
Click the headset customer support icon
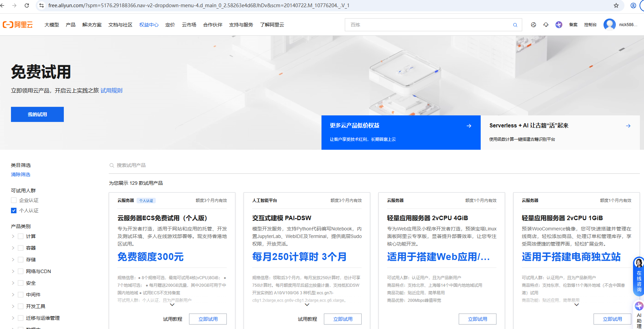click(546, 25)
